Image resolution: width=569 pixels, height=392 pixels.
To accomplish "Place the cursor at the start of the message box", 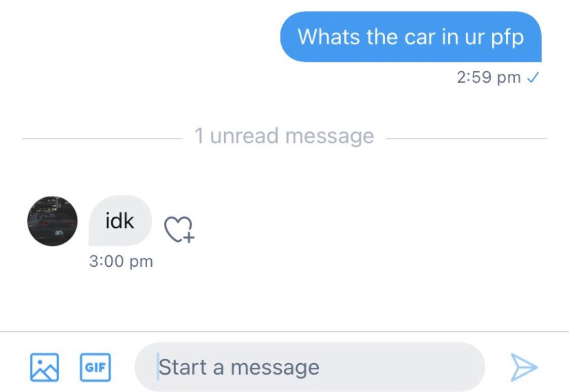I will (x=158, y=367).
